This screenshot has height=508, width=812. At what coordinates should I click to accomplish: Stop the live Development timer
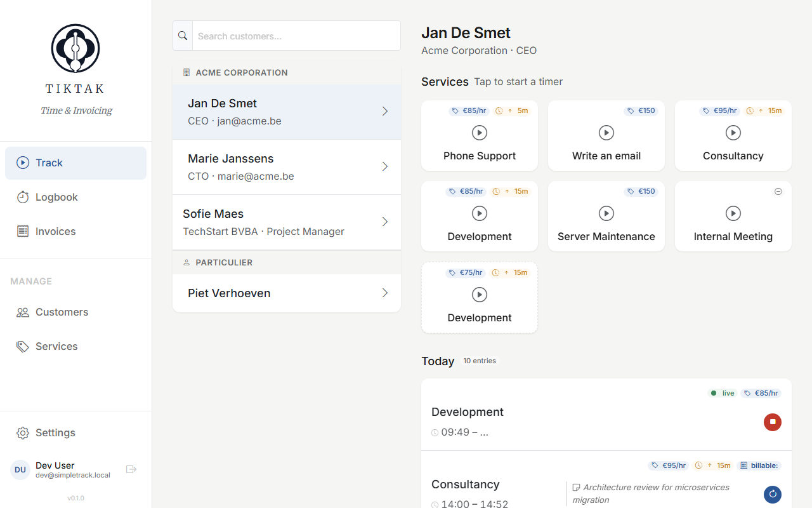click(x=772, y=422)
